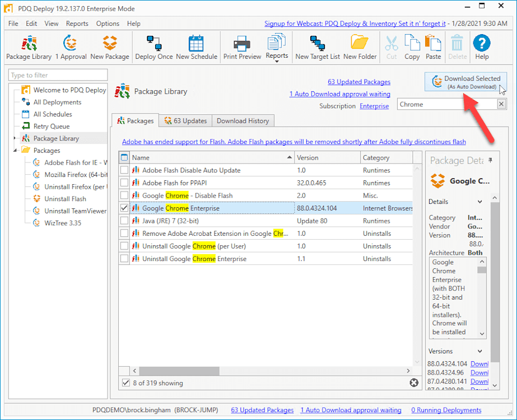
Task: Open Signup for Webcast link
Action: (x=355, y=24)
